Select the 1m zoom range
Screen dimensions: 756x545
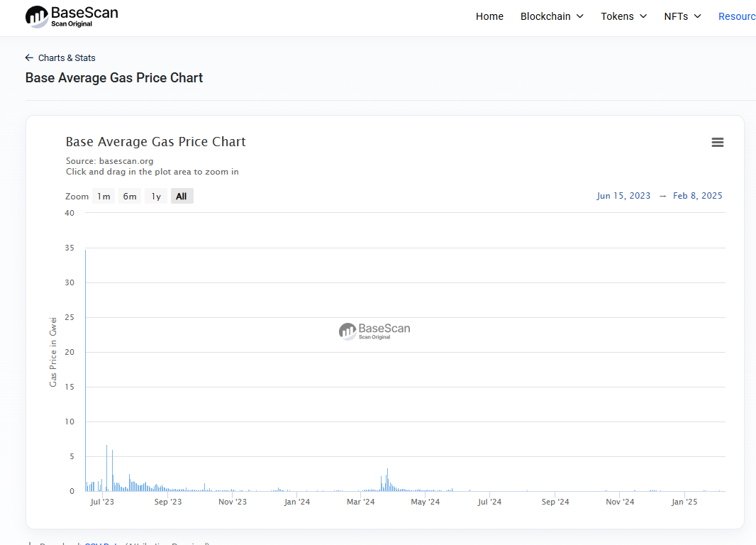pos(104,197)
